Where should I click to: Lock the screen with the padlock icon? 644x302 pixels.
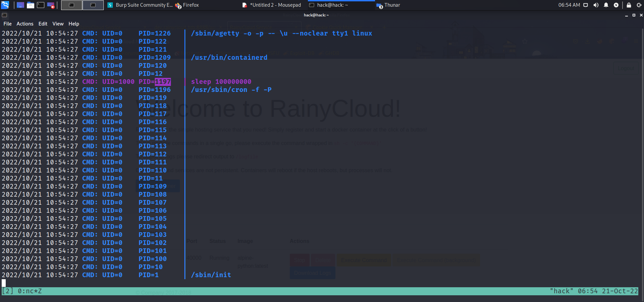(x=629, y=5)
